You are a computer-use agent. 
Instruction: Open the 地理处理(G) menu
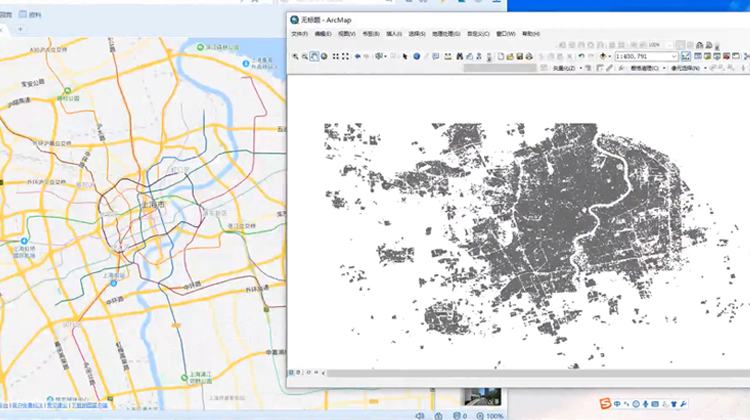pyautogui.click(x=447, y=33)
